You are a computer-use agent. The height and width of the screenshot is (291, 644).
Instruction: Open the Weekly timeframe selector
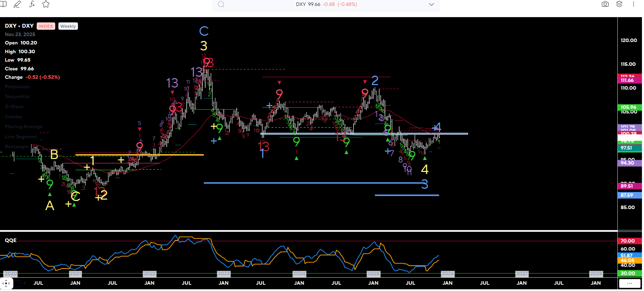pyautogui.click(x=68, y=26)
